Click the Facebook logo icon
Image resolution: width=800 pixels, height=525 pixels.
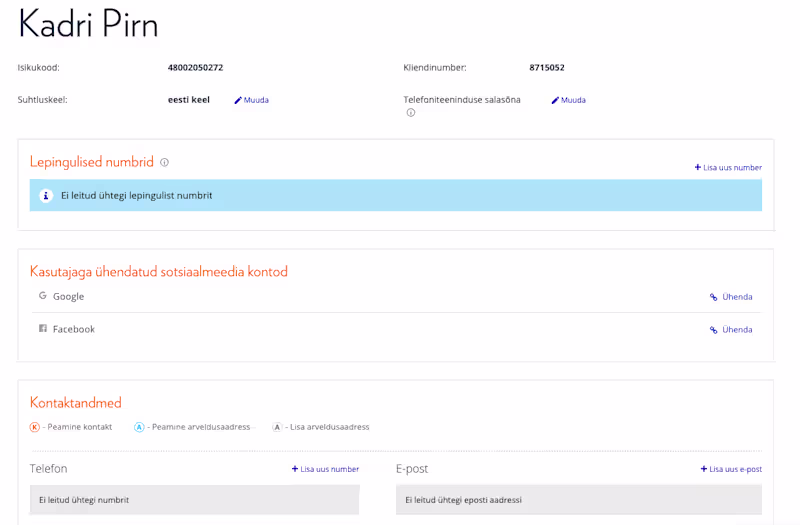(43, 329)
